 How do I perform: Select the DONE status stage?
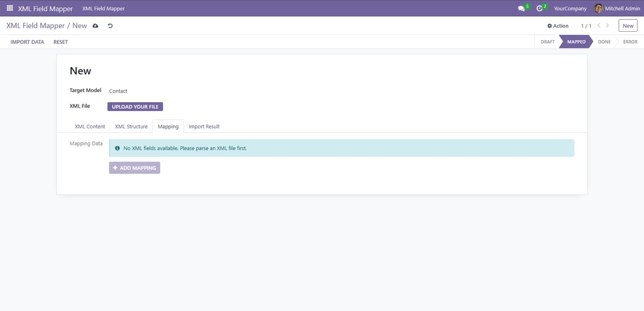click(x=604, y=42)
